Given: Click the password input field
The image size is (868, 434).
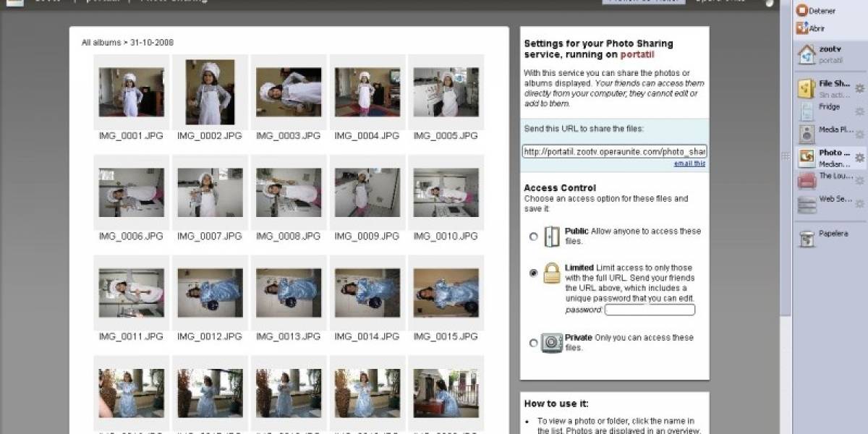Looking at the screenshot, I should (650, 310).
